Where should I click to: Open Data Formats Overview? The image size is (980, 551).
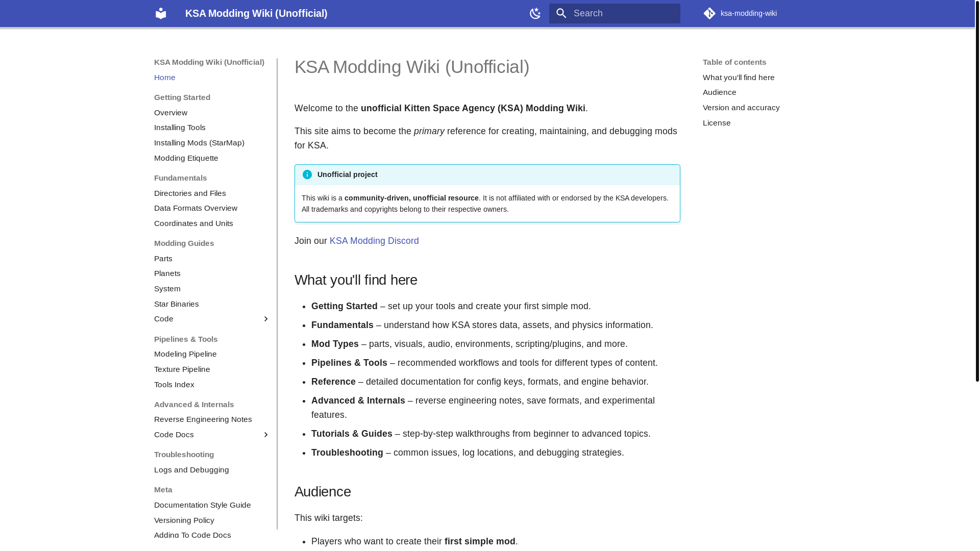[x=195, y=208]
